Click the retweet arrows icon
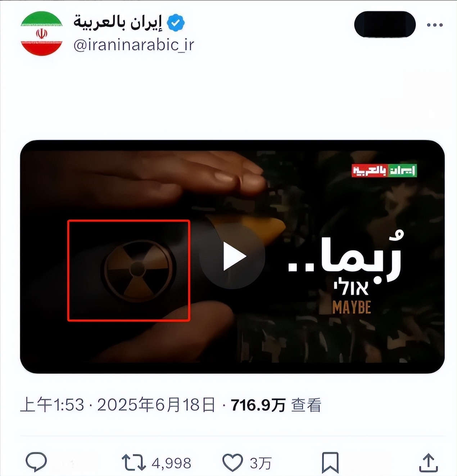 134,462
